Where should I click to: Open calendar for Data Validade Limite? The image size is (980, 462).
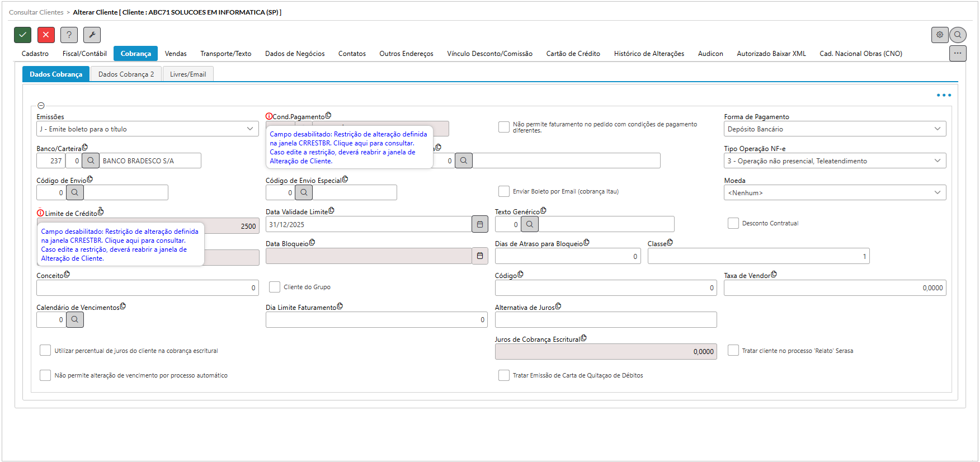click(479, 224)
